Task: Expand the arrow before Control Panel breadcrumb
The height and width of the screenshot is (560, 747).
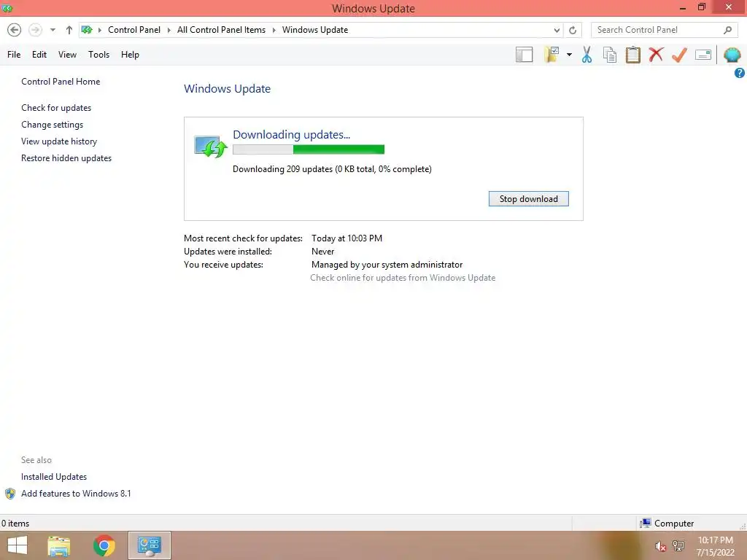Action: click(99, 30)
